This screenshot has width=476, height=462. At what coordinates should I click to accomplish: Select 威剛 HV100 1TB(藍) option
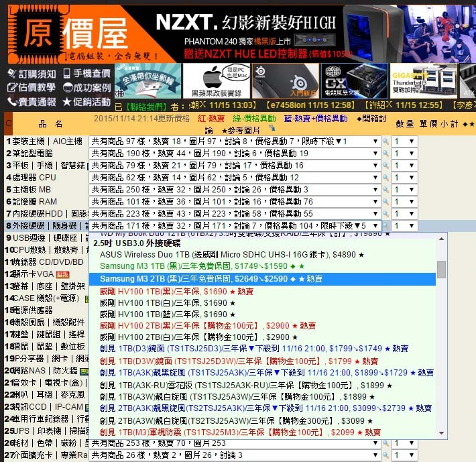pos(262,314)
